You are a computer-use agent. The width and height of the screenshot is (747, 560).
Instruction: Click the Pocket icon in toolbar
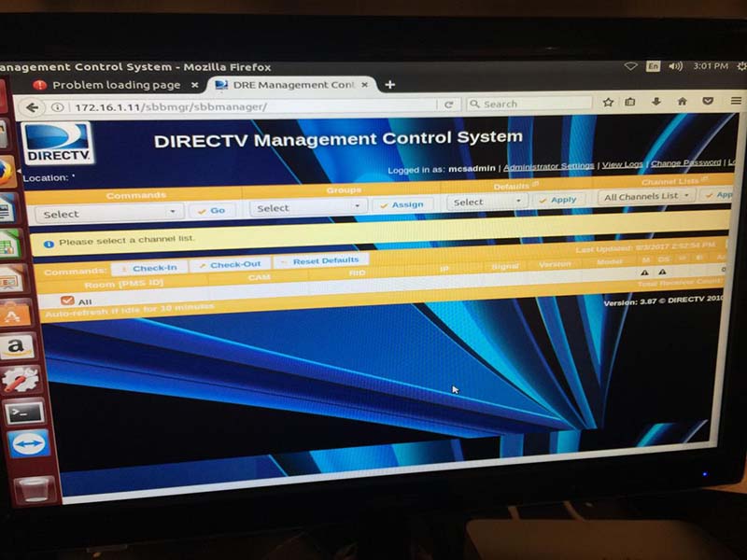(708, 101)
